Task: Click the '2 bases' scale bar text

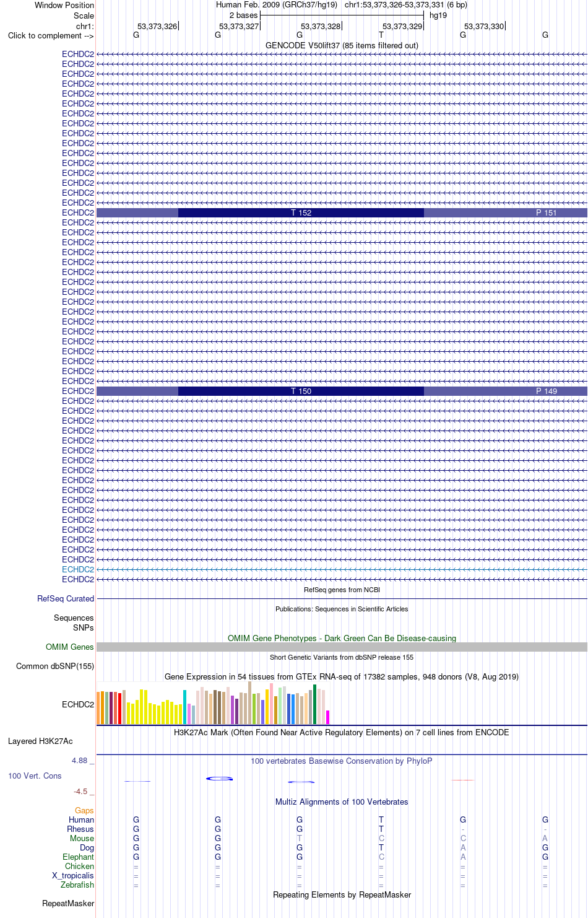Action: pos(243,15)
